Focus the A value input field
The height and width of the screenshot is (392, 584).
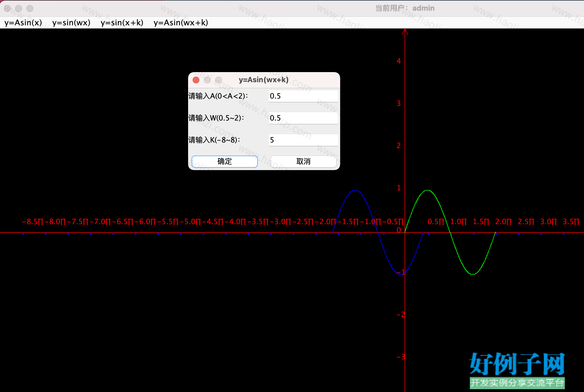(x=303, y=96)
